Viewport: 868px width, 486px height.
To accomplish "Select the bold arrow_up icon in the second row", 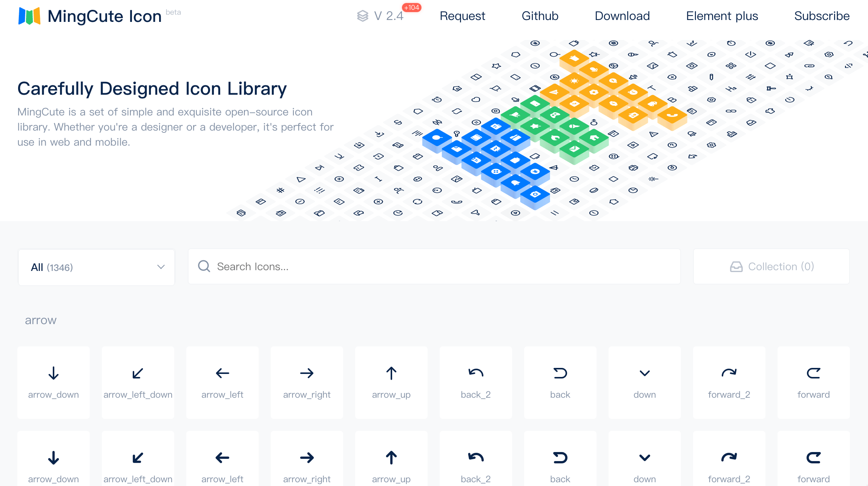I will [391, 458].
